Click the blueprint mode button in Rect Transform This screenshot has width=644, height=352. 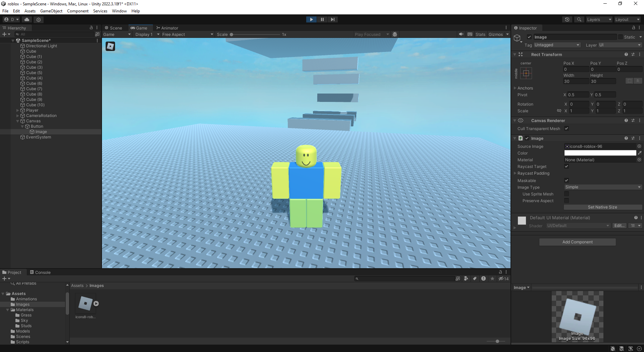pos(629,81)
